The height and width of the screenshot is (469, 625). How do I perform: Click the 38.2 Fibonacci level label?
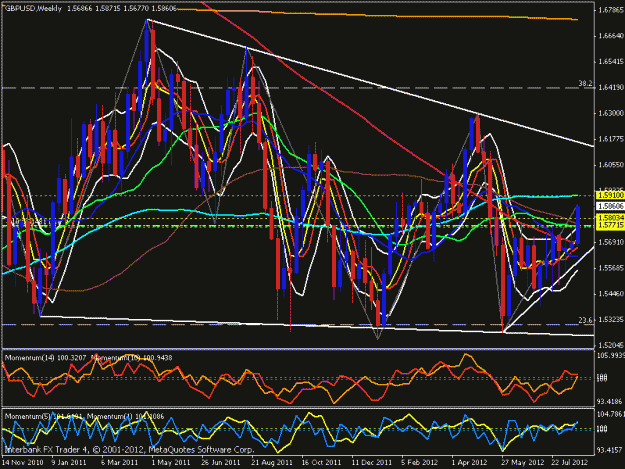click(x=585, y=84)
